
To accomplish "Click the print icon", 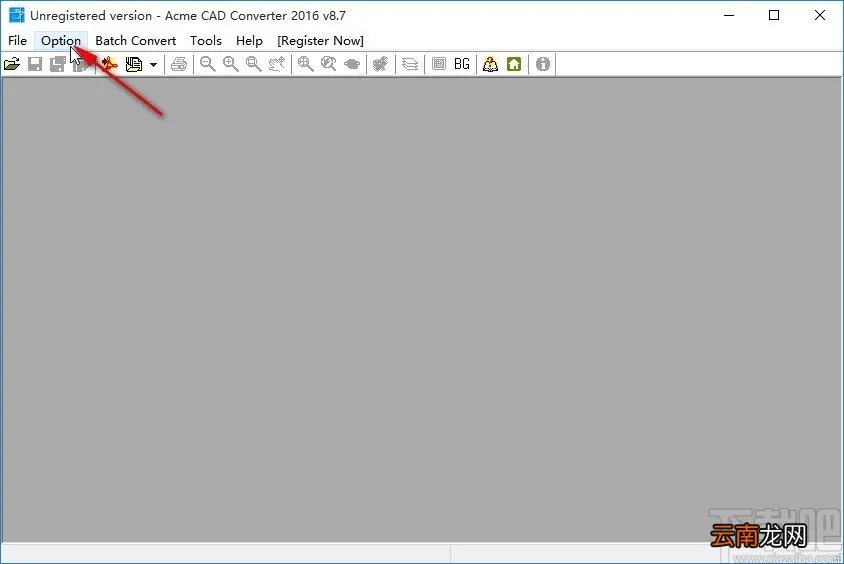I will point(179,64).
